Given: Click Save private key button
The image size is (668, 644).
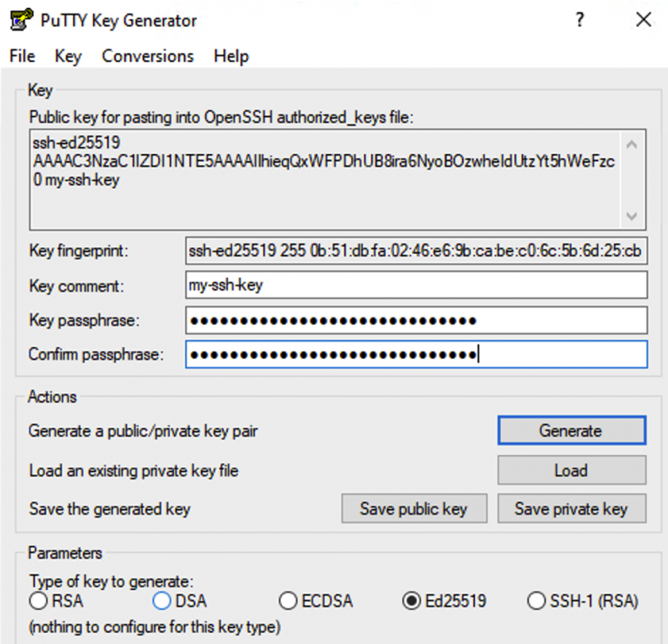Looking at the screenshot, I should click(x=571, y=508).
